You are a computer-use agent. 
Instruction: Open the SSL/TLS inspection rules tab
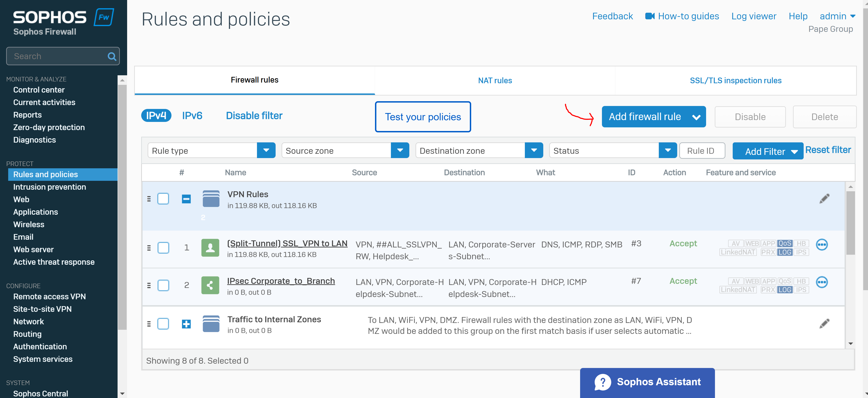pos(735,81)
